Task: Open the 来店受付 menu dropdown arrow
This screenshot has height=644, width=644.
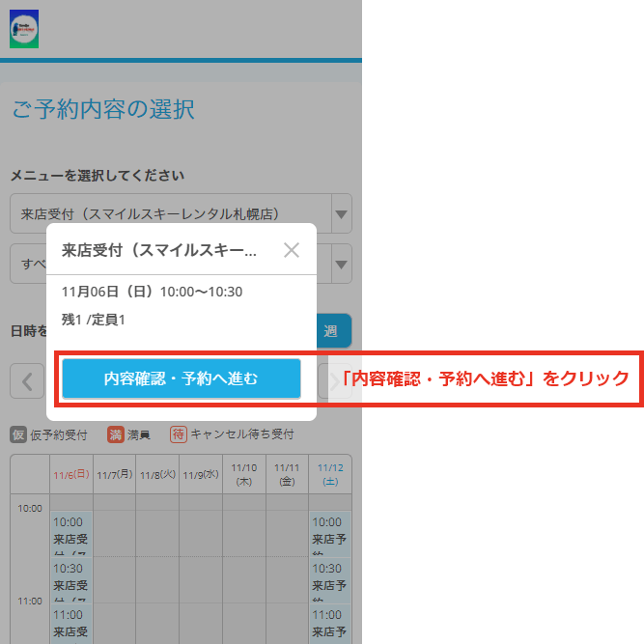Action: pos(341,214)
